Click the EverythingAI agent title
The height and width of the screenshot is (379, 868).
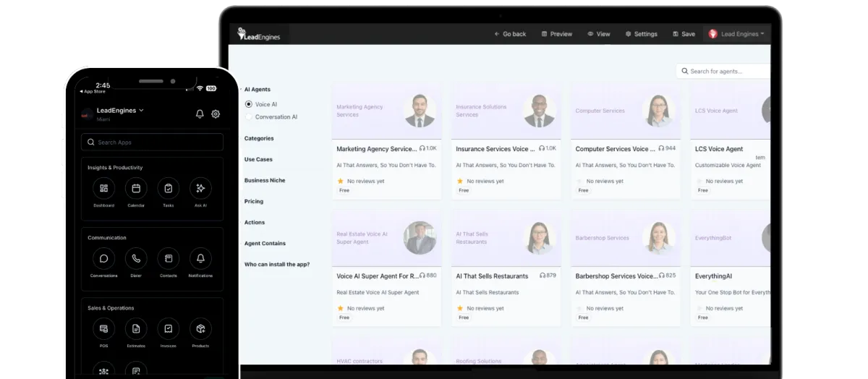point(714,276)
